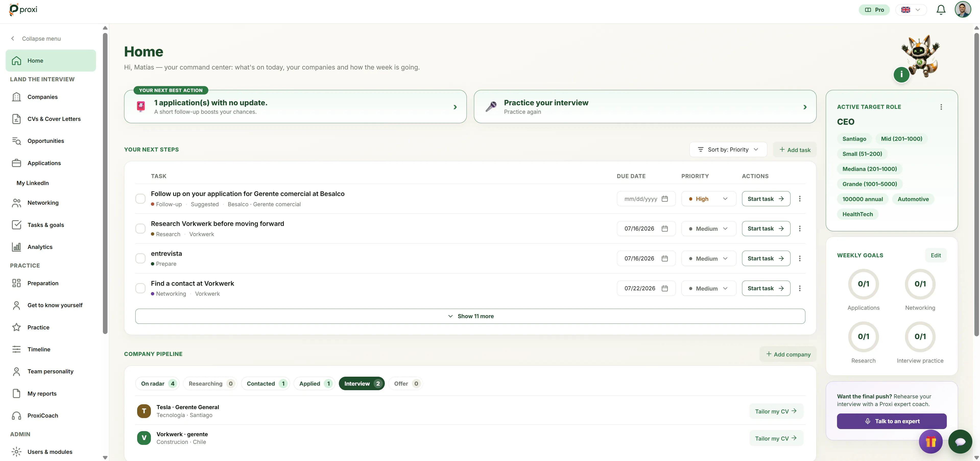Check off Research Vorkwerk task
The height and width of the screenshot is (461, 980).
(x=140, y=228)
